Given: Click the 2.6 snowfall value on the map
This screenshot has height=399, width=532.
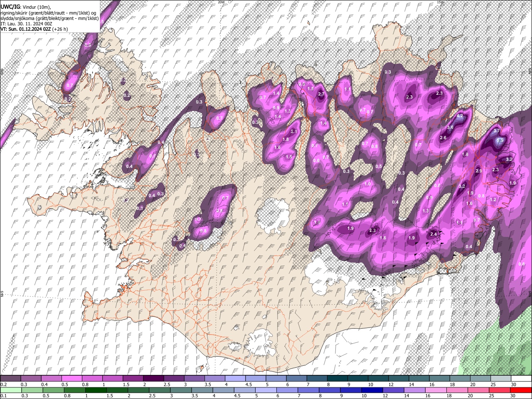Looking at the screenshot, I should click(443, 138).
